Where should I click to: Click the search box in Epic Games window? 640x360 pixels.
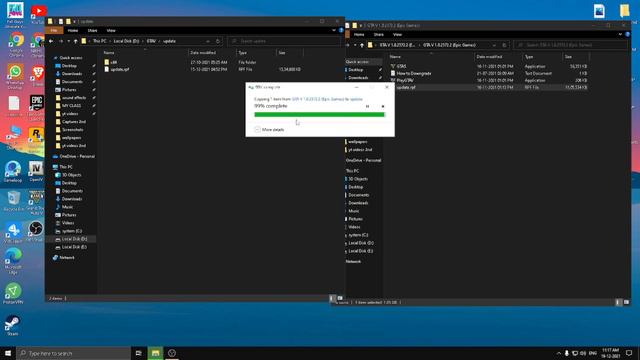point(571,45)
